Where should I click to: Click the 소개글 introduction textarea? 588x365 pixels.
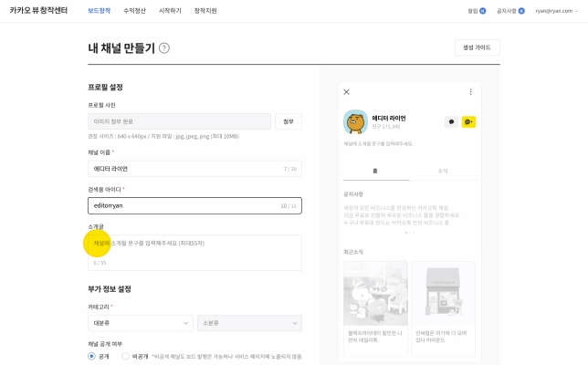[x=195, y=253]
